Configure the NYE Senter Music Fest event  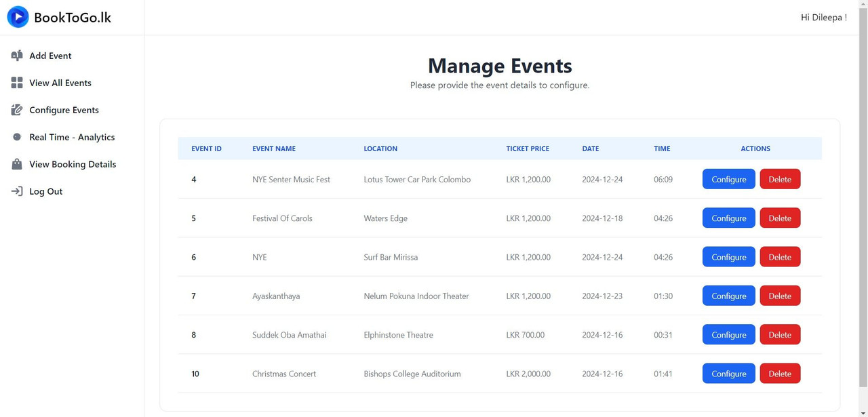tap(728, 179)
